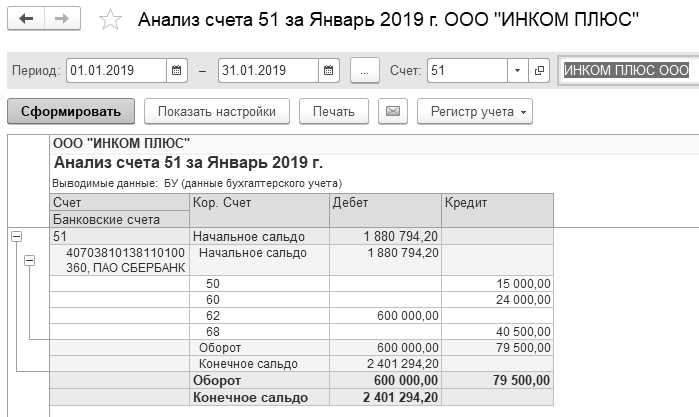Open calendar for period start date
The width and height of the screenshot is (699, 417).
[177, 71]
